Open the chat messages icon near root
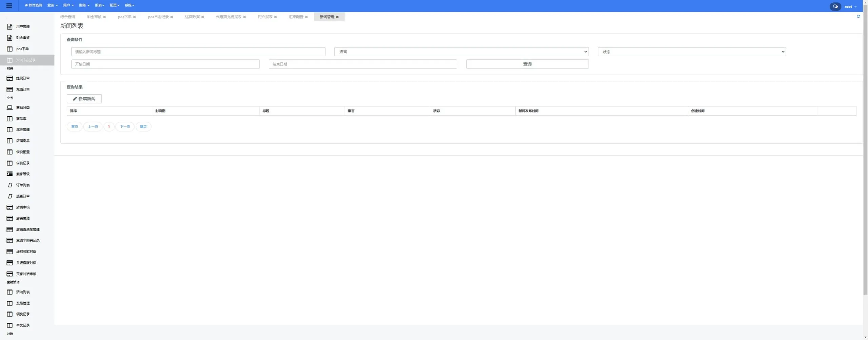The width and height of the screenshot is (868, 340). 835,6
